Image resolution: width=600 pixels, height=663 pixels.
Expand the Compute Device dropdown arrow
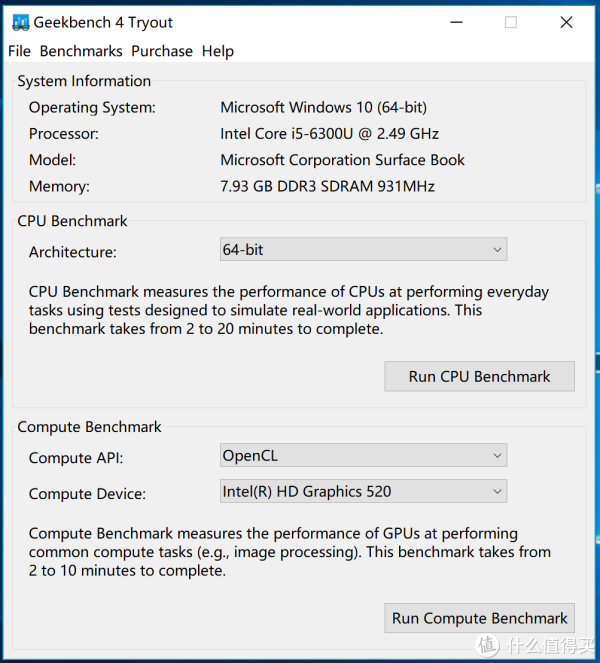coord(497,491)
